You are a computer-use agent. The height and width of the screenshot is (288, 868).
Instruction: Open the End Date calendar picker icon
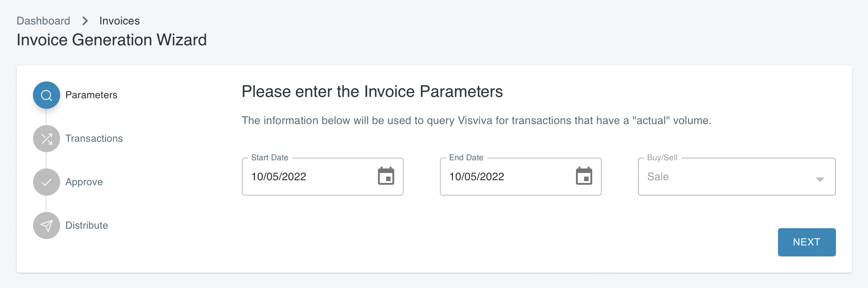coord(585,177)
